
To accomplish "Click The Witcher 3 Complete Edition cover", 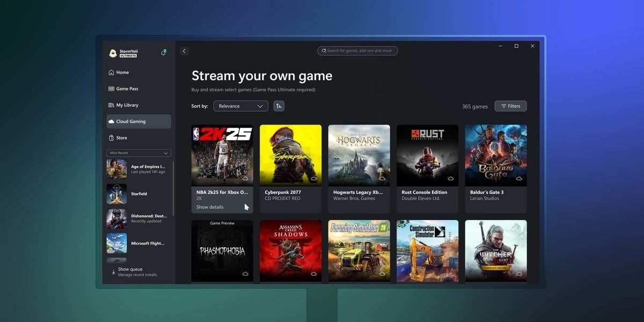I will click(496, 251).
